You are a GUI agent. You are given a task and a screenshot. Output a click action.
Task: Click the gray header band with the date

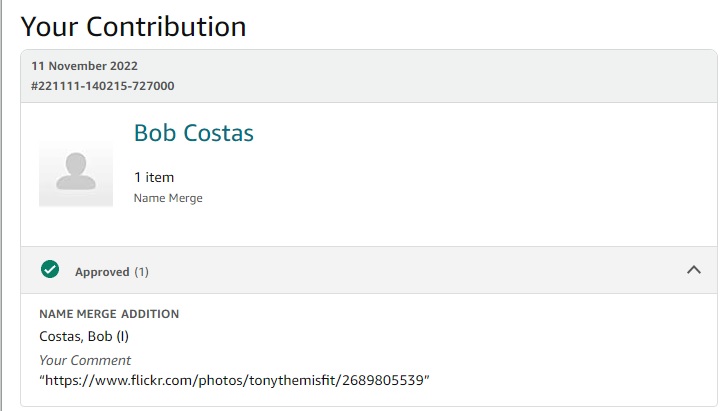[400, 76]
